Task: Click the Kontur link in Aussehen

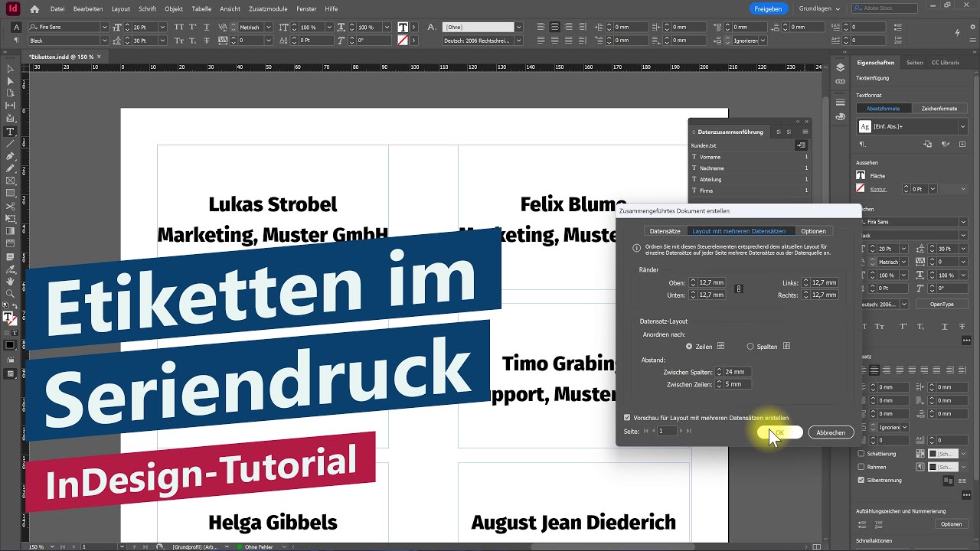Action: (878, 189)
